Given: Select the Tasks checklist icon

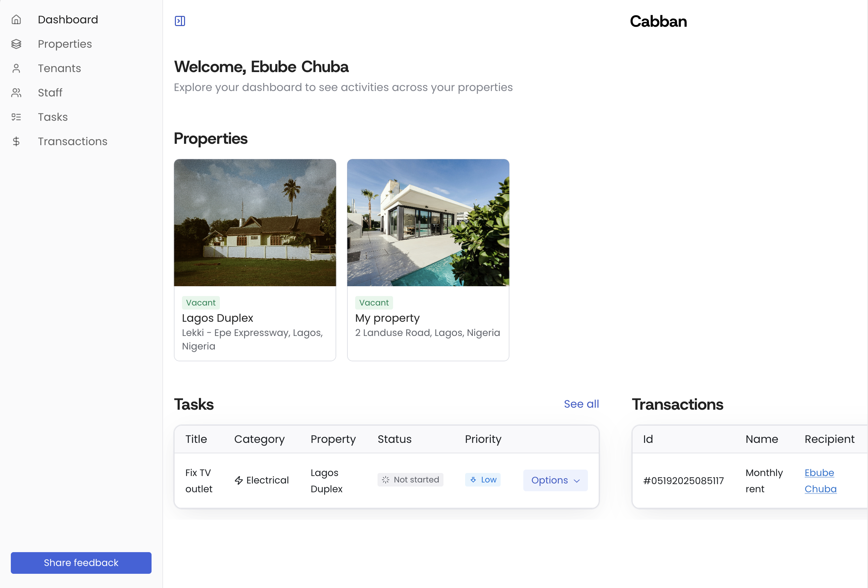Looking at the screenshot, I should (17, 117).
